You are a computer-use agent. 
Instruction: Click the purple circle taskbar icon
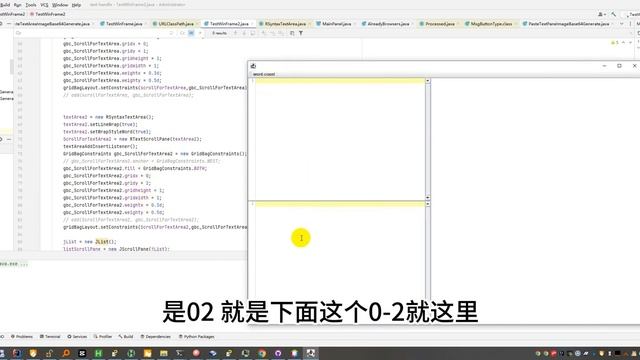pyautogui.click(x=278, y=353)
